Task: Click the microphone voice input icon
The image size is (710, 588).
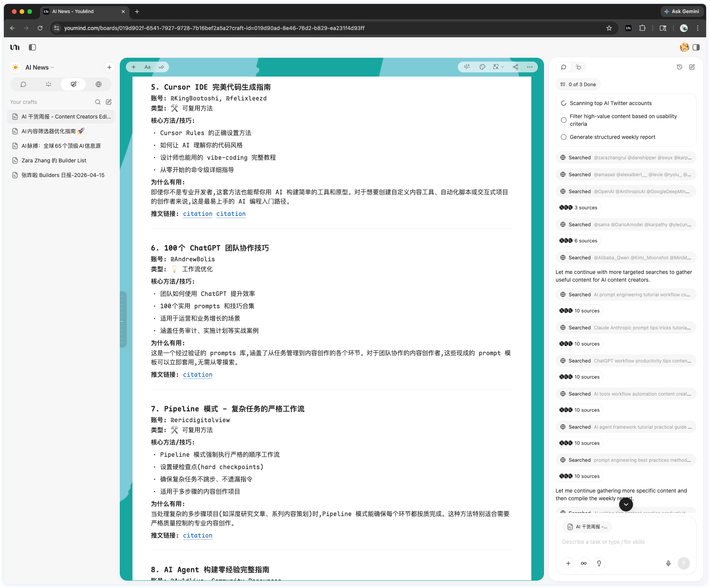Action: click(668, 563)
